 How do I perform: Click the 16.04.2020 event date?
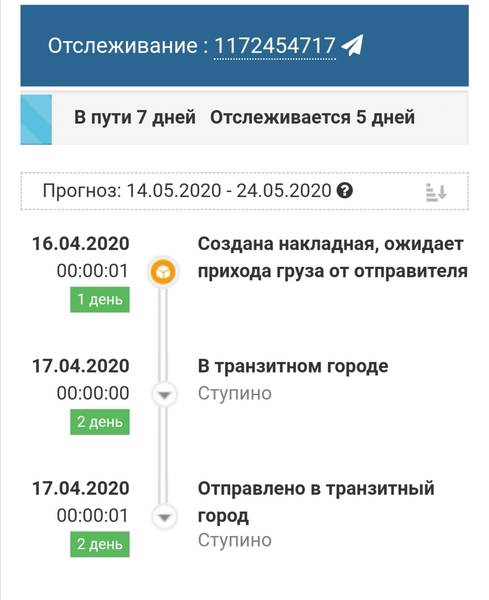tap(81, 244)
